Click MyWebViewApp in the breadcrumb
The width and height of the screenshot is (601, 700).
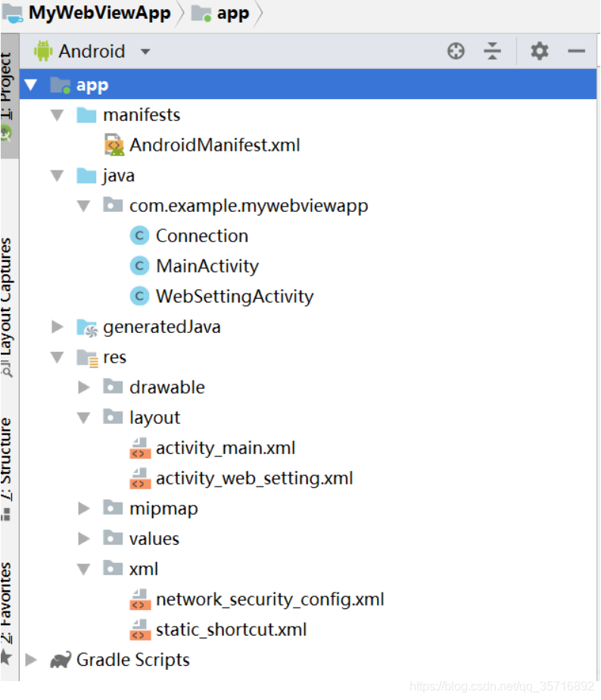(x=100, y=13)
